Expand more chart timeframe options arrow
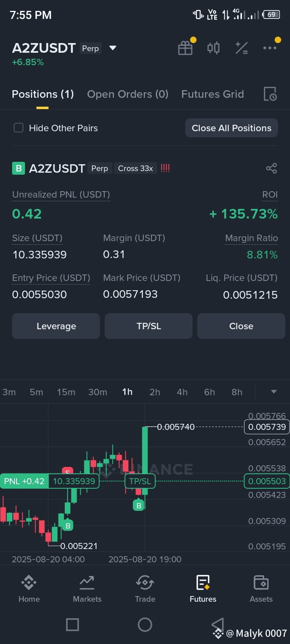 (274, 392)
